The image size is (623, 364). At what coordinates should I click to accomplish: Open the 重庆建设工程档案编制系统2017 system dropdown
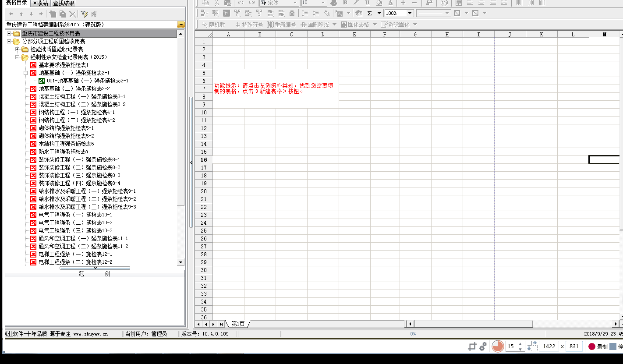(x=181, y=25)
